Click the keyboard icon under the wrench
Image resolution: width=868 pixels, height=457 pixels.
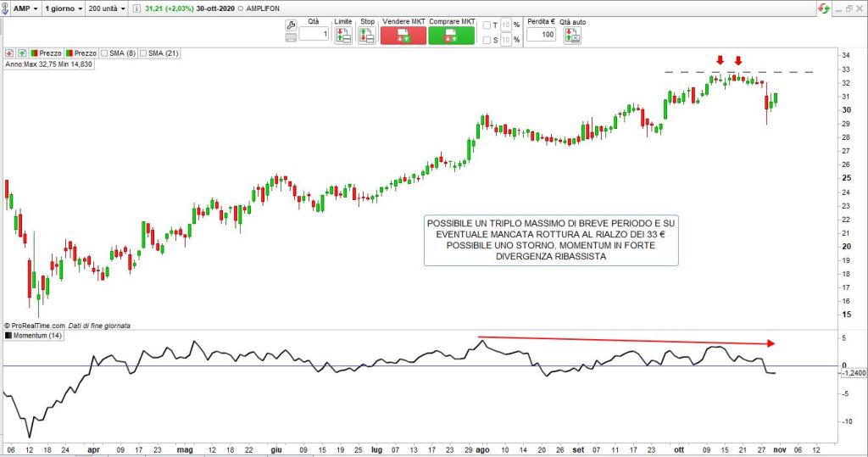tap(291, 37)
